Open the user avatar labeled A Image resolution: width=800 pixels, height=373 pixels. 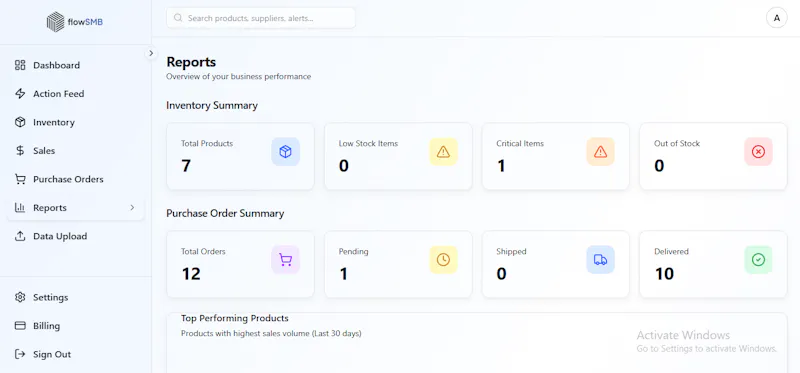pyautogui.click(x=777, y=18)
